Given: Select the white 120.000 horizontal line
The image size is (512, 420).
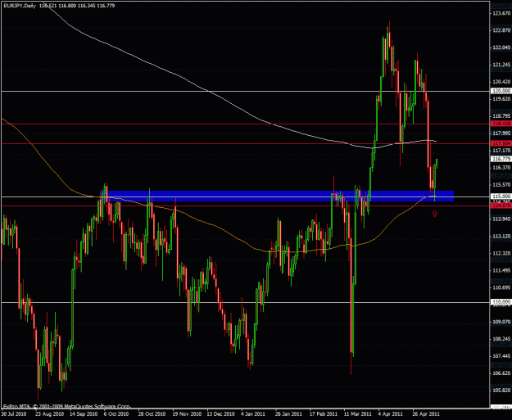Looking at the screenshot, I should [x=245, y=91].
